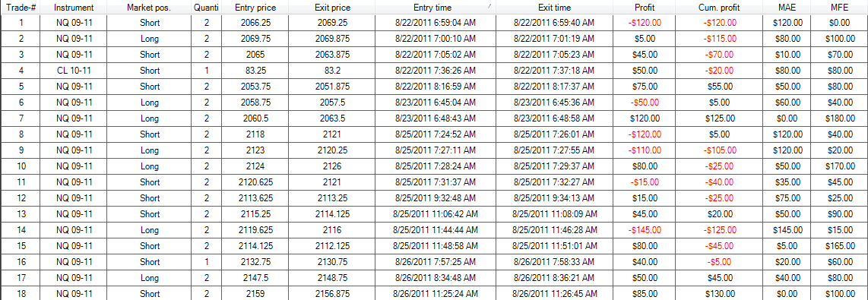Select entry price 2147.5 cell

(x=255, y=277)
